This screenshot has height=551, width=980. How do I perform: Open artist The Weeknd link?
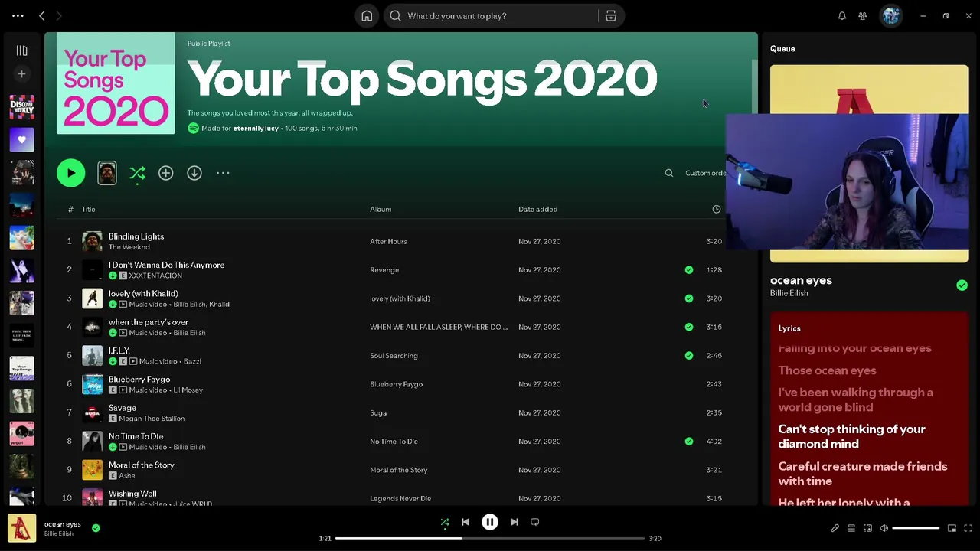point(129,247)
